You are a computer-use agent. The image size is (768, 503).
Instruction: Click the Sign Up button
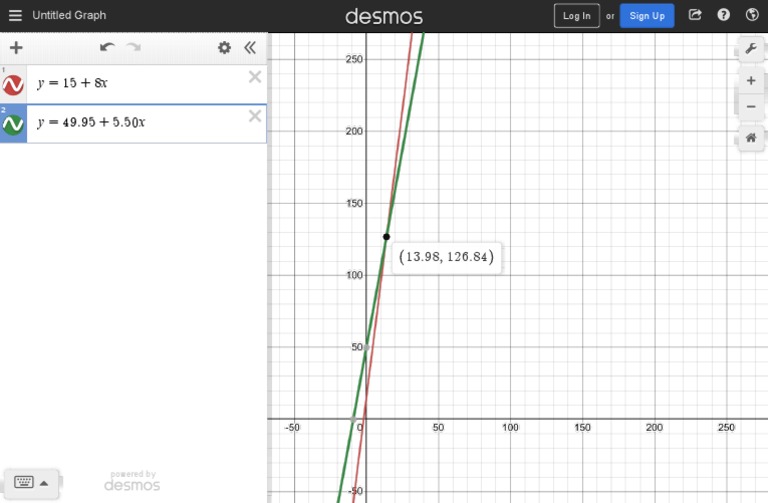coord(647,16)
